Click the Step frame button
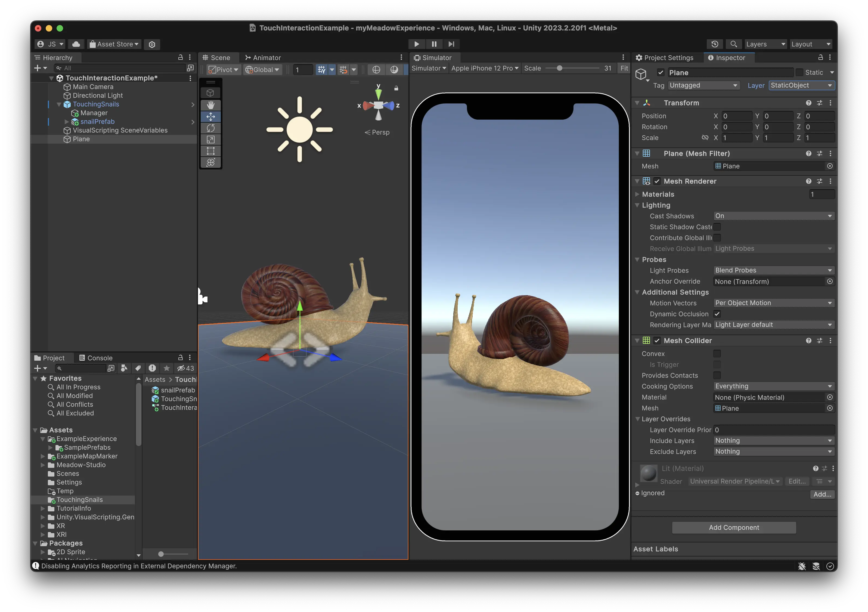 click(451, 44)
